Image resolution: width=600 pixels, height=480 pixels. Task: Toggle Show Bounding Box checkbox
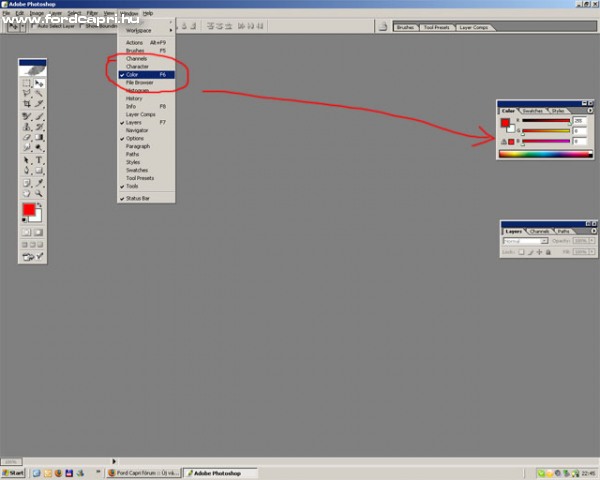click(82, 26)
